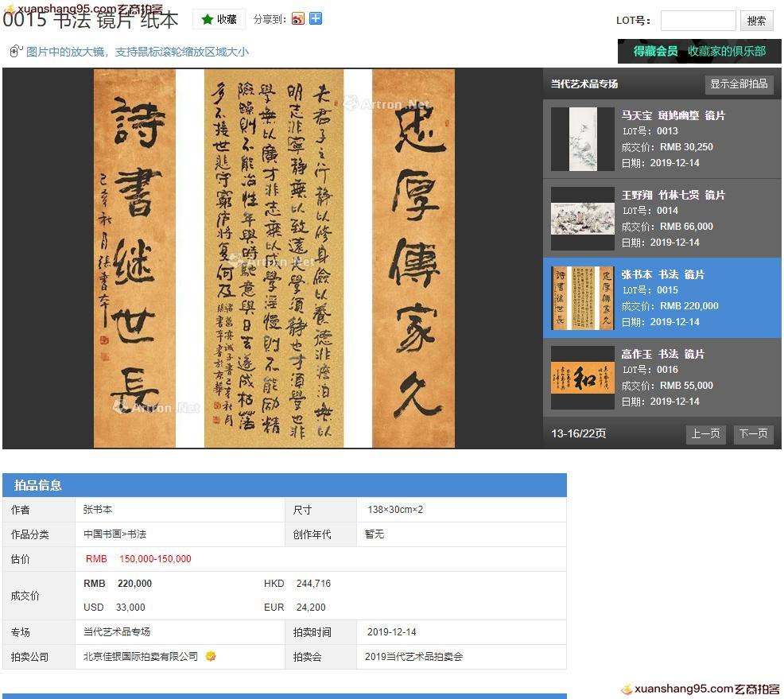The height and width of the screenshot is (699, 784).
Task: Click the green star 收藏 favorite button
Action: [219, 20]
